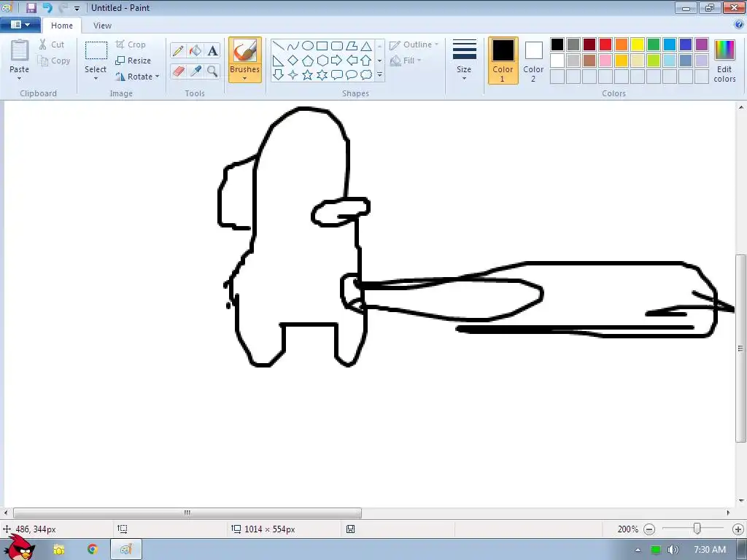
Task: Choose the Diamond shape
Action: point(293,61)
